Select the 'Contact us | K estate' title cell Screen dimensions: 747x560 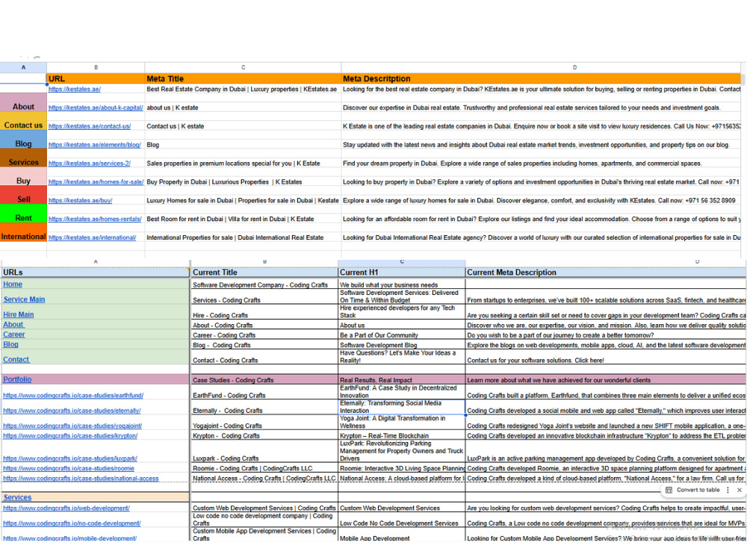pyautogui.click(x=243, y=126)
